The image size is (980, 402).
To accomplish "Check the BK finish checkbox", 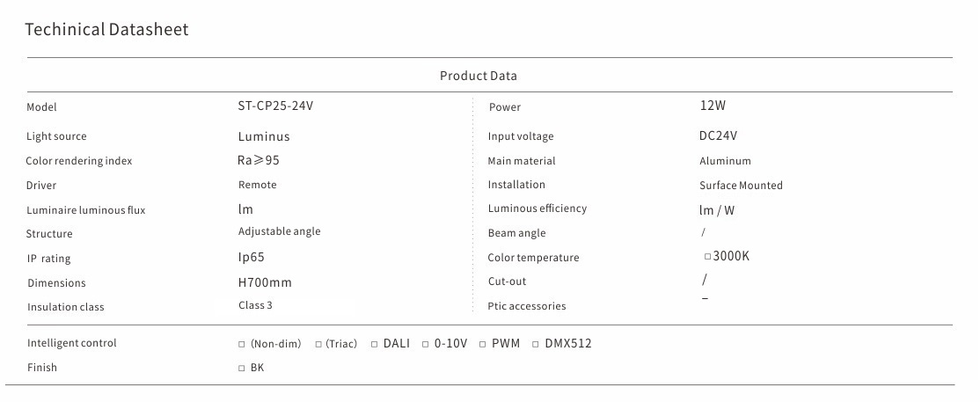I will tap(242, 369).
